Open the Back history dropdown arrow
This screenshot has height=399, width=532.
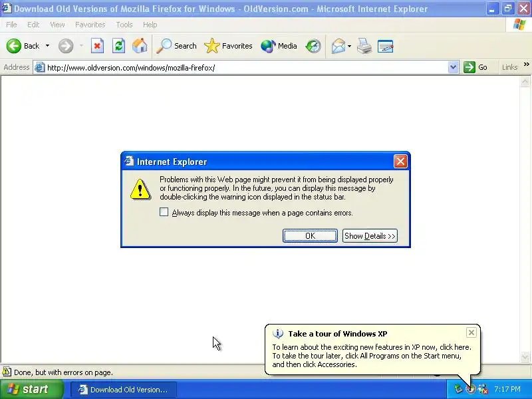47,46
